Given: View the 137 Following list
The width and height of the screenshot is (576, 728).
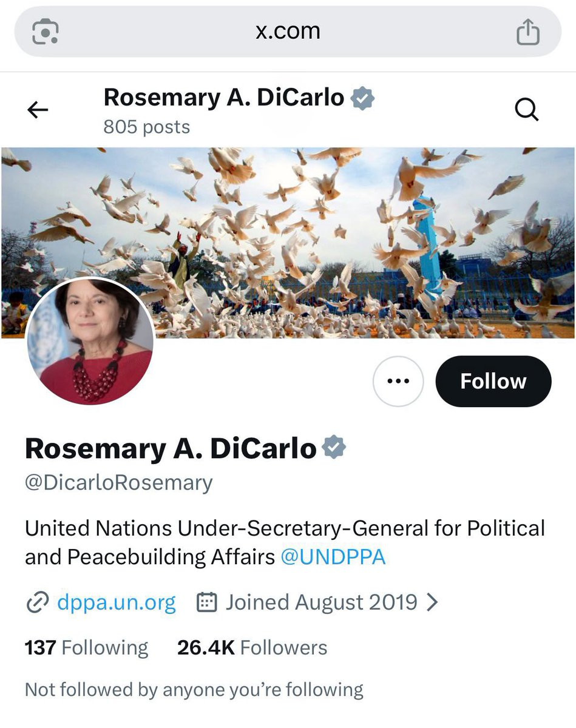Looking at the screenshot, I should (86, 647).
